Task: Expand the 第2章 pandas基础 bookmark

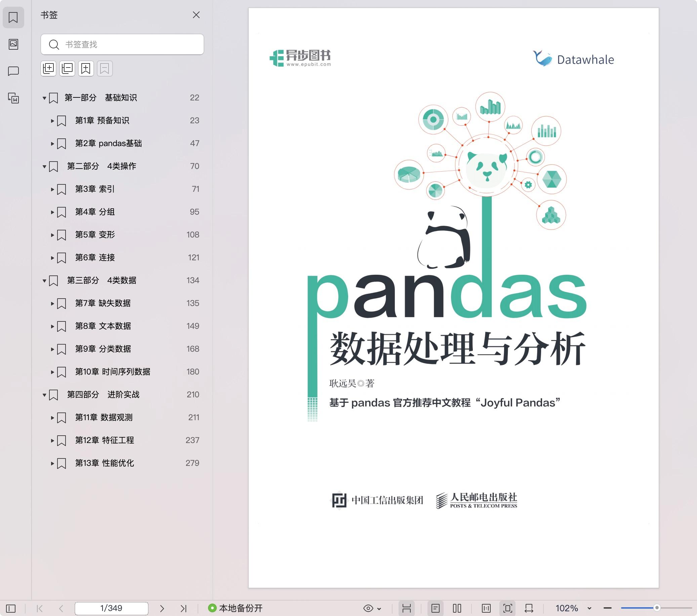Action: coord(52,144)
